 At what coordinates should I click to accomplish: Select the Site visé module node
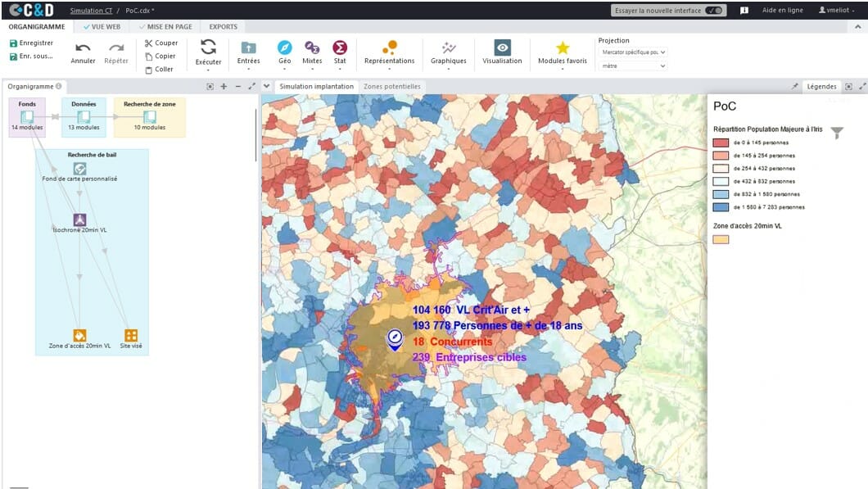[x=130, y=335]
